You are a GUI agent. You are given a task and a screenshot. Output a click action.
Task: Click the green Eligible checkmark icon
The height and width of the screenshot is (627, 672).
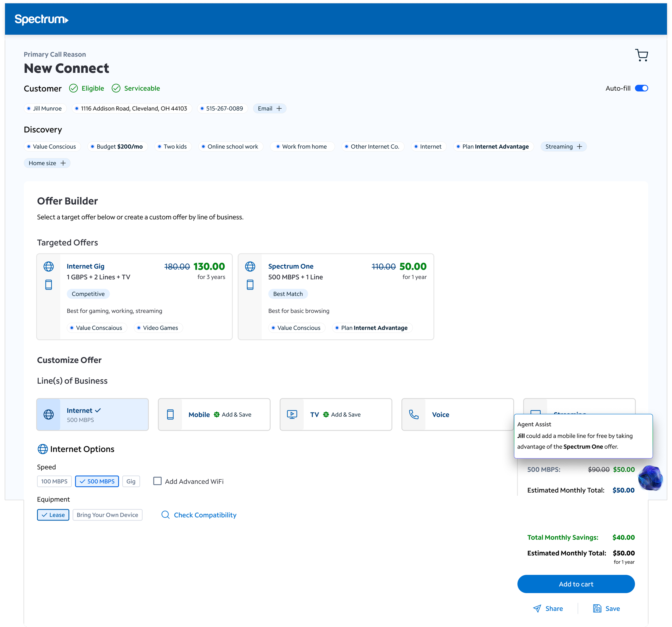pos(73,88)
